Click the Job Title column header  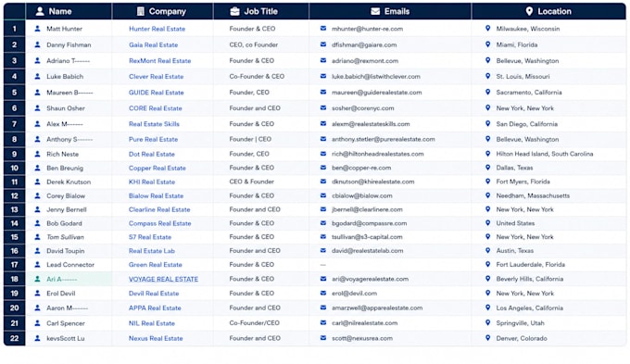coord(261,11)
